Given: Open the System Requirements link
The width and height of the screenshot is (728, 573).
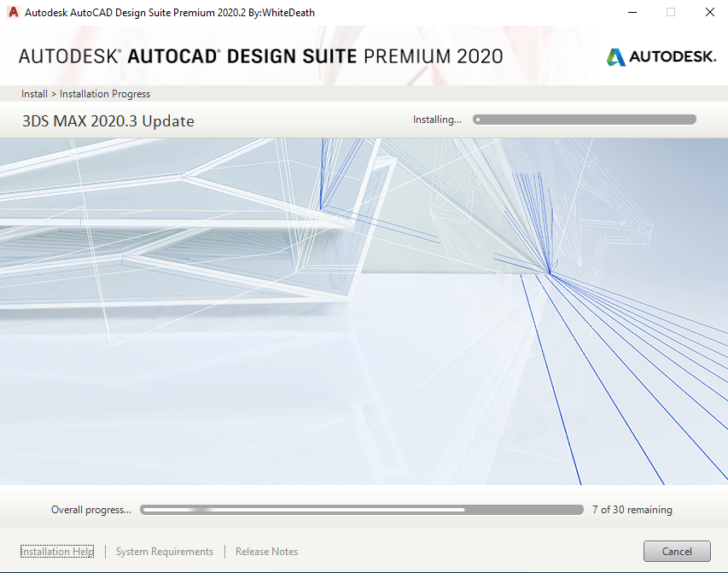Looking at the screenshot, I should pyautogui.click(x=165, y=551).
